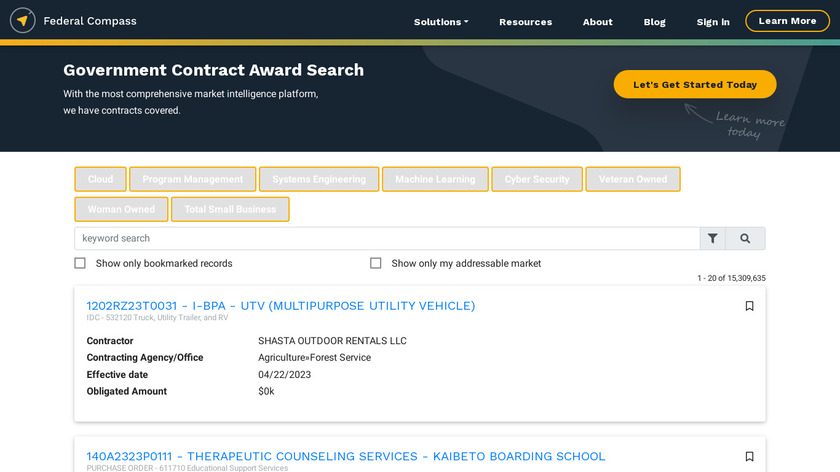The height and width of the screenshot is (472, 840).
Task: Expand the Solutions dropdown menu
Action: tap(441, 22)
